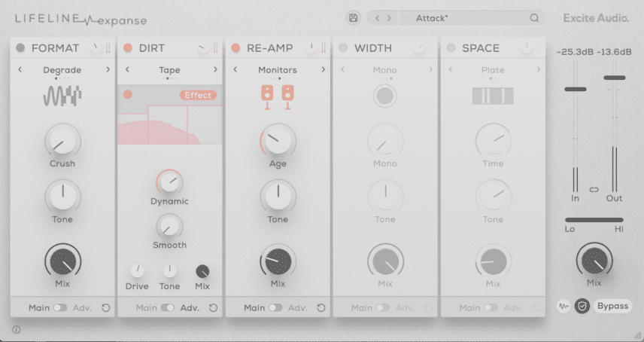Go to the next preset with right arrow
This screenshot has width=644, height=342.
click(x=389, y=18)
